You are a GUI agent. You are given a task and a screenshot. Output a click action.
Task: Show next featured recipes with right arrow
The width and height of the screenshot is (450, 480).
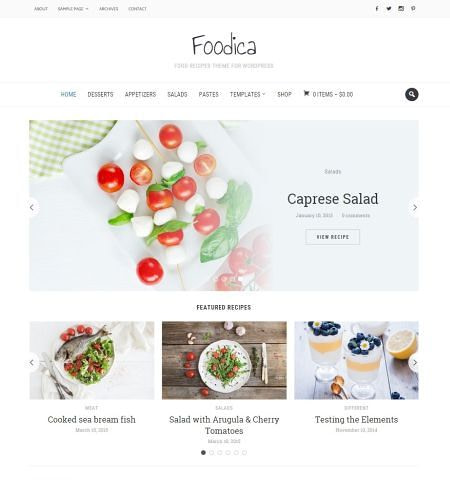(415, 362)
